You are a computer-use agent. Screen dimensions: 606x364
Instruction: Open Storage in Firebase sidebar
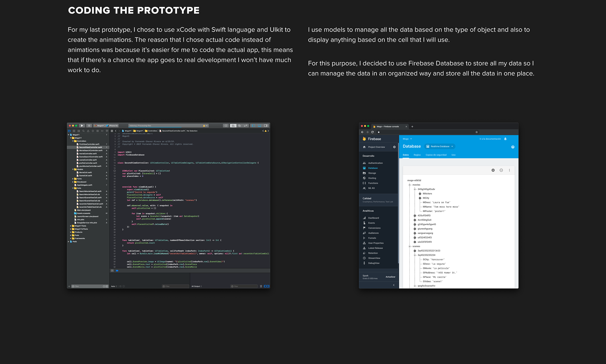pos(372,173)
